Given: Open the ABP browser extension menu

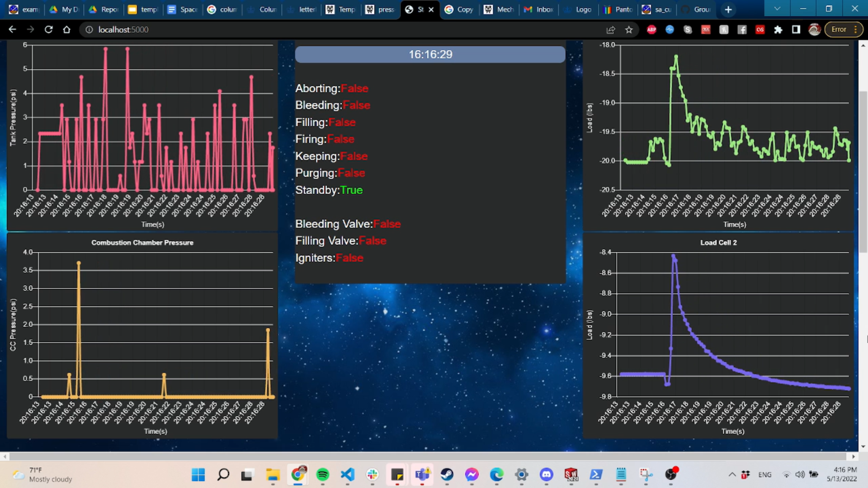Looking at the screenshot, I should tap(651, 29).
